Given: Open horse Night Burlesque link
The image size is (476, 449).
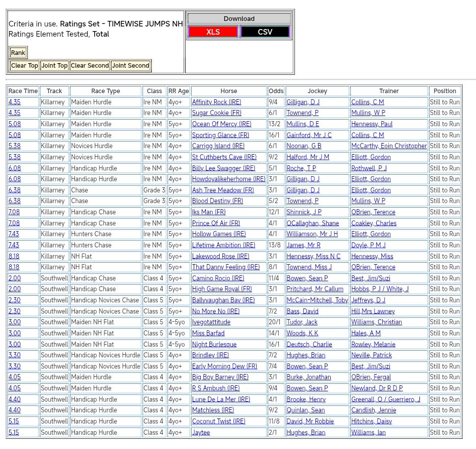Looking at the screenshot, I should [214, 345].
